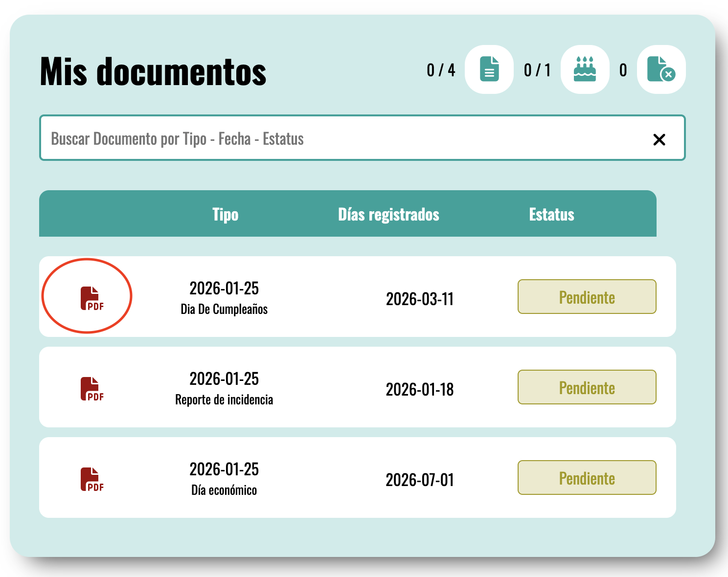Open the PDF for Dia De Cumpleaños
The width and height of the screenshot is (728, 577).
pos(92,298)
